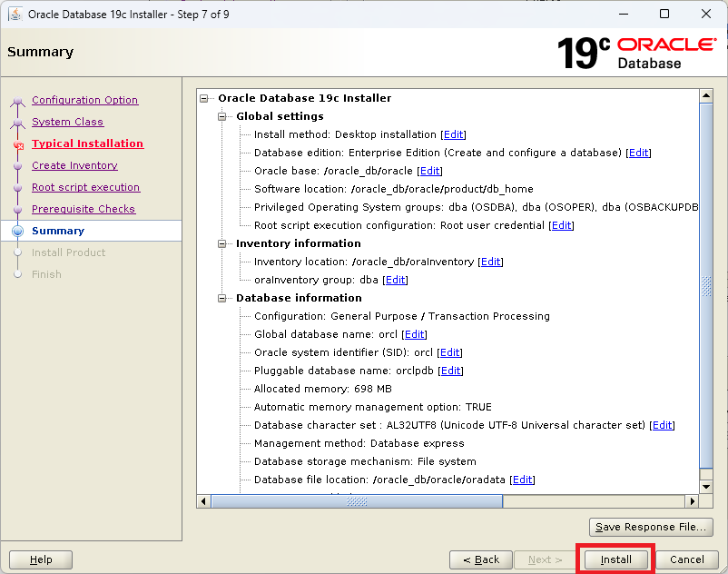
Task: Click the horizontal scrollbar left arrow
Action: [x=203, y=501]
